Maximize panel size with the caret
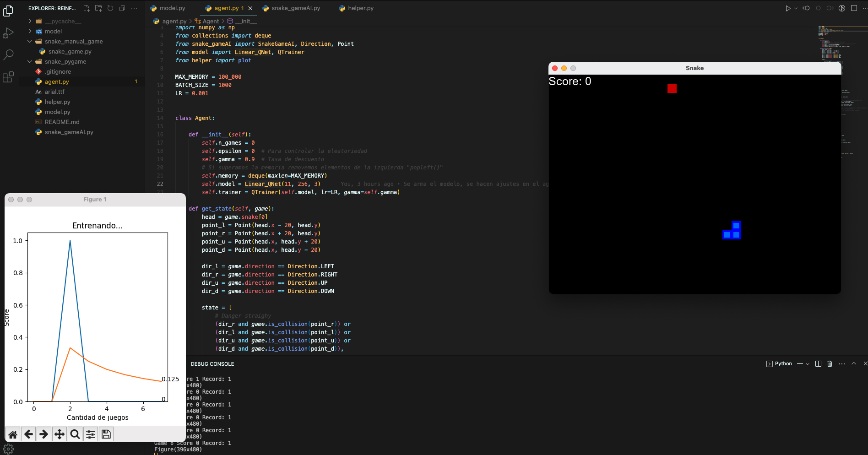868x455 pixels. pyautogui.click(x=853, y=364)
